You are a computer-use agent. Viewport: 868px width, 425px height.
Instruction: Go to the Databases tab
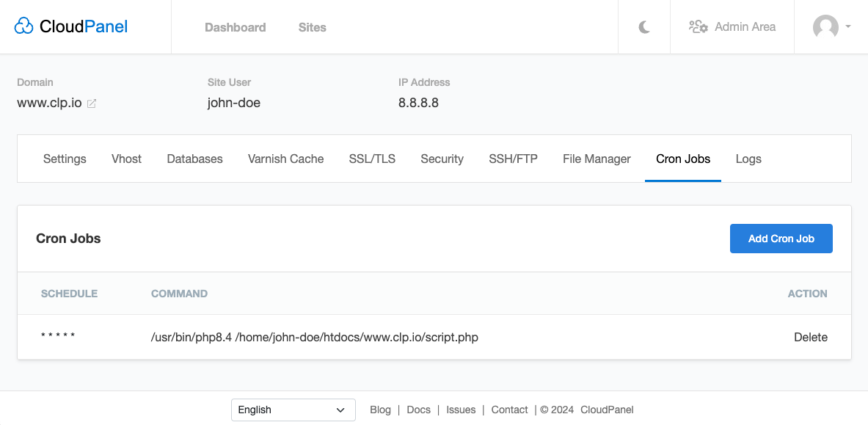coord(194,159)
